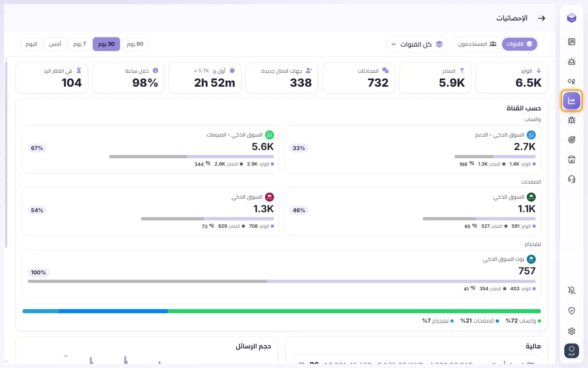Open the store icon in sidebar

[572, 159]
